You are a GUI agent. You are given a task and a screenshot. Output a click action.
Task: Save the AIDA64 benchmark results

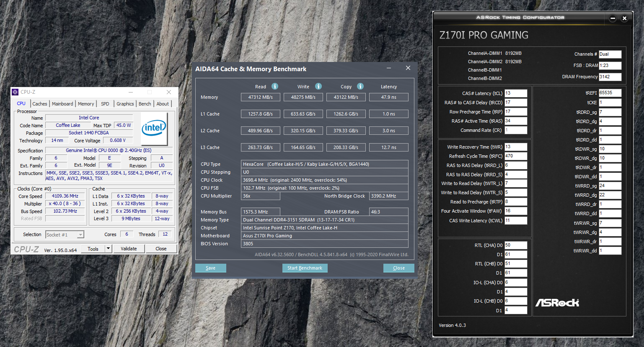(x=211, y=268)
